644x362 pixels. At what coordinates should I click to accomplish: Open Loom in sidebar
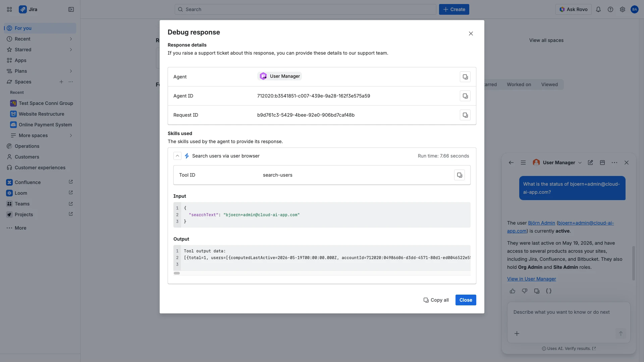[x=40, y=193]
